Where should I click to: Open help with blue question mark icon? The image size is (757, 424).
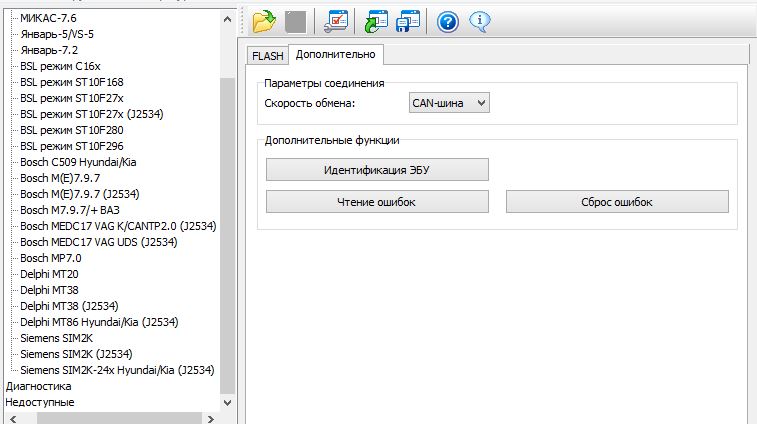447,20
